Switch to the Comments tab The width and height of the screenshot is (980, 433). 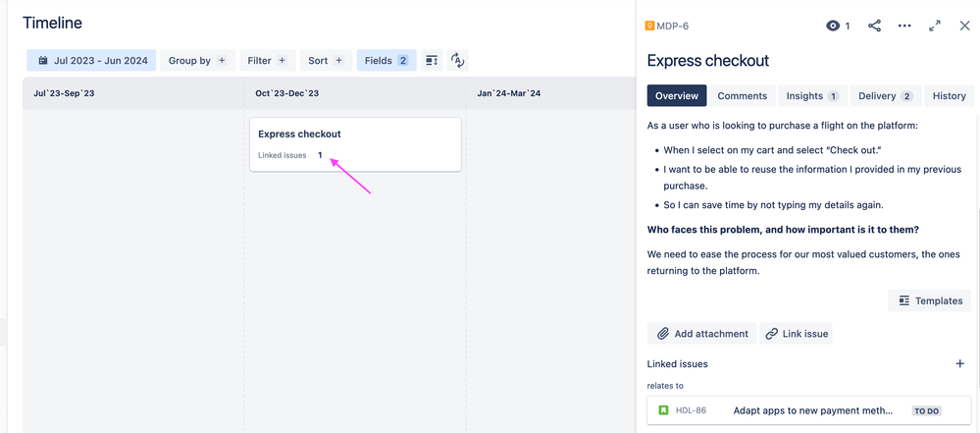point(743,96)
